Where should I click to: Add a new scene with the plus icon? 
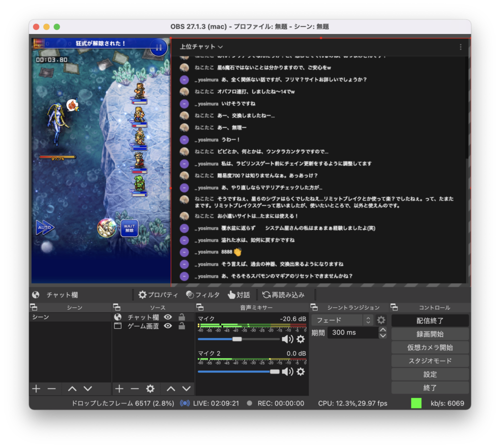[36, 389]
